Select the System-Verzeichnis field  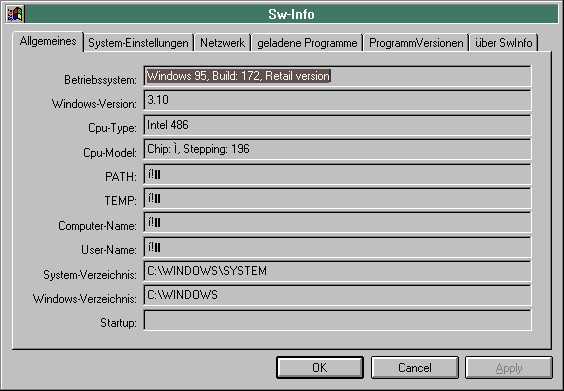click(x=337, y=271)
